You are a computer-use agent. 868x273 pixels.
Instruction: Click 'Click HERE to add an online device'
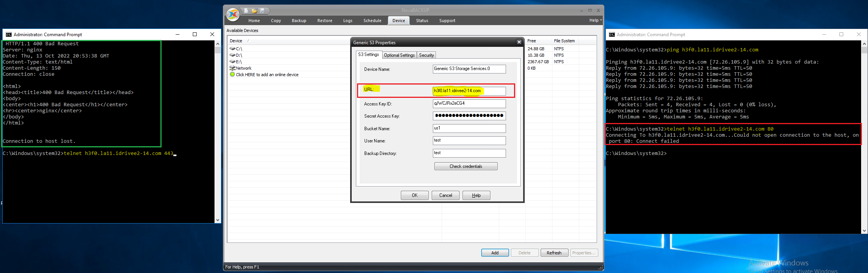pyautogui.click(x=267, y=75)
